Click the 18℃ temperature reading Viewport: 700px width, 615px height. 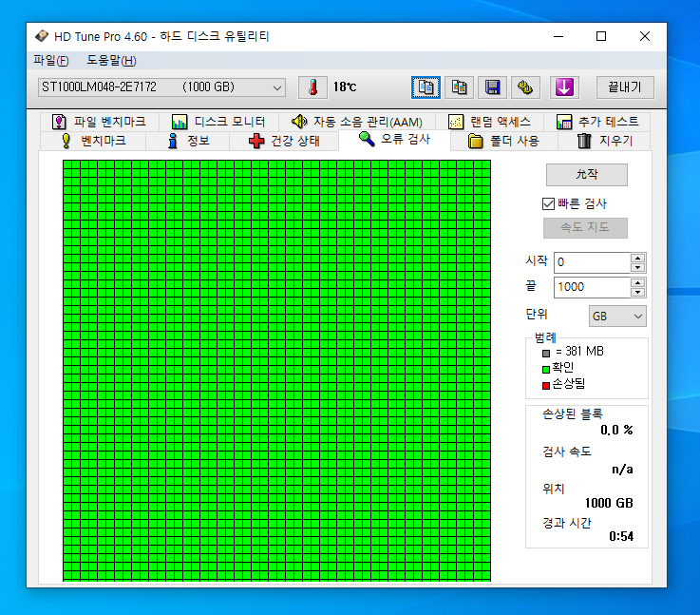coord(345,87)
